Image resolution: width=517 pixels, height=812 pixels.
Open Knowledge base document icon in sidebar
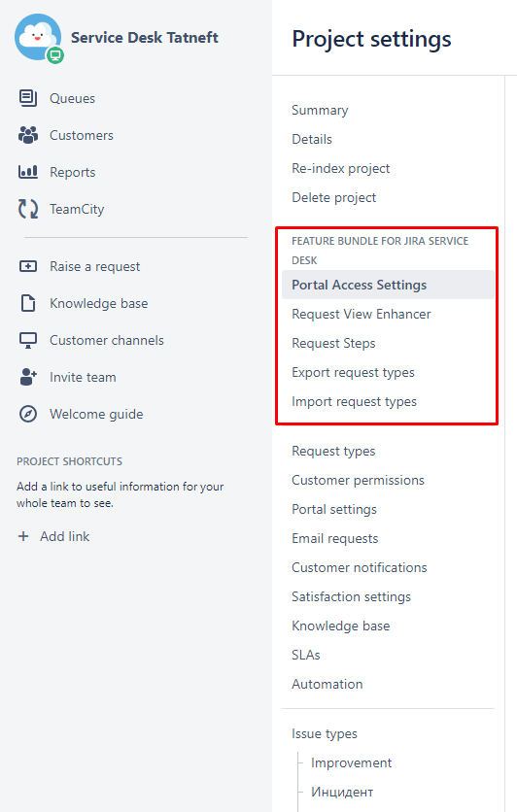pos(28,303)
